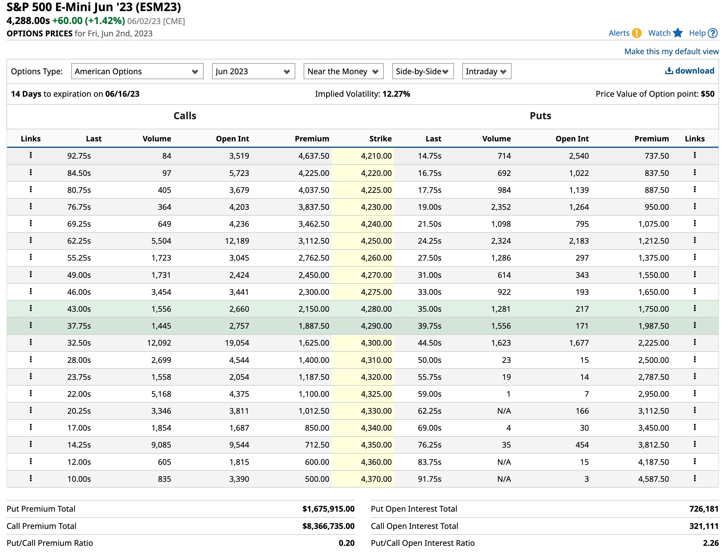The image size is (728, 560).
Task: Click the Puts Volume column header
Action: (496, 139)
